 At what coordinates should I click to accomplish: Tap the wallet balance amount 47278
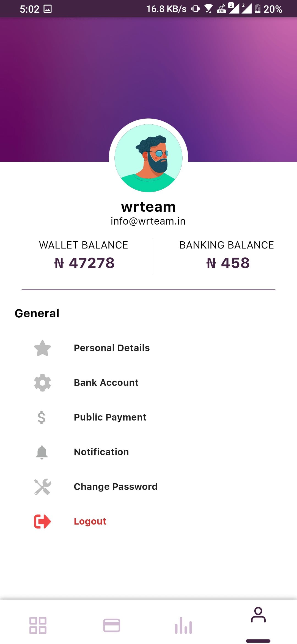tap(84, 263)
